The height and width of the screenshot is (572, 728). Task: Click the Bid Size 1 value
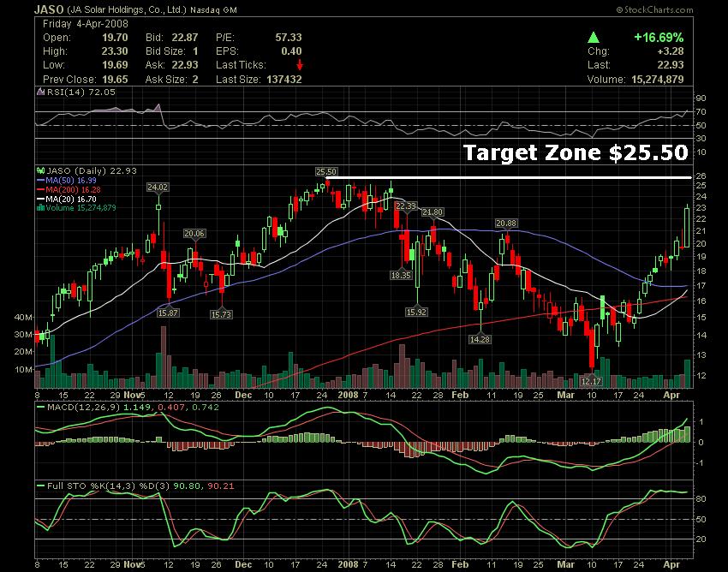pos(195,51)
